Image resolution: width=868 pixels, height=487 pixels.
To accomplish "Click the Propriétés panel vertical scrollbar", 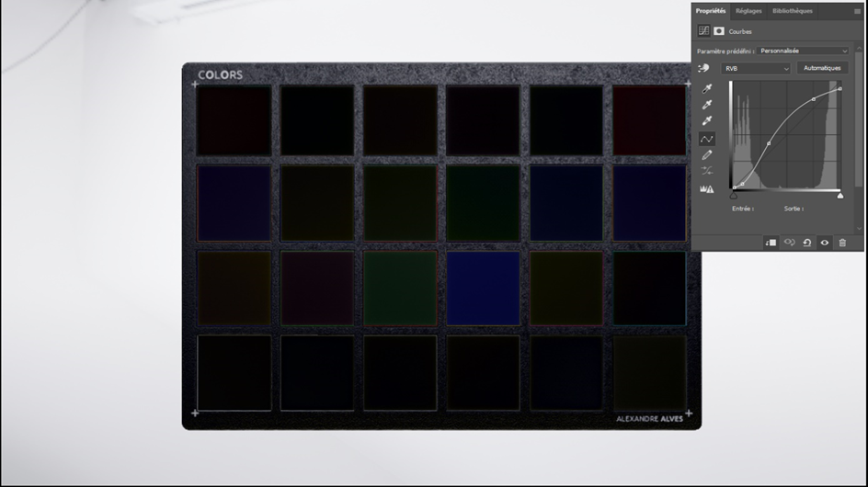I will tap(859, 119).
